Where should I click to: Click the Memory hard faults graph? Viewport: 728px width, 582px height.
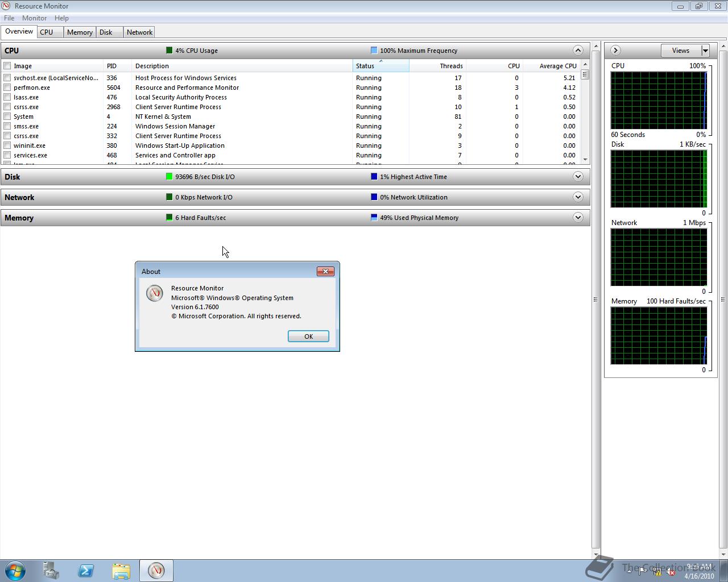point(659,336)
